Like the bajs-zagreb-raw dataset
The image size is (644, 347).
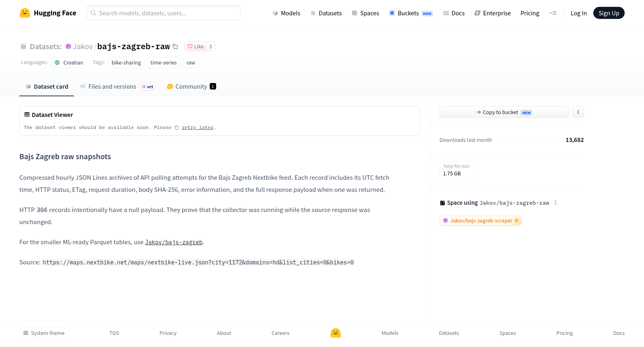pyautogui.click(x=196, y=46)
